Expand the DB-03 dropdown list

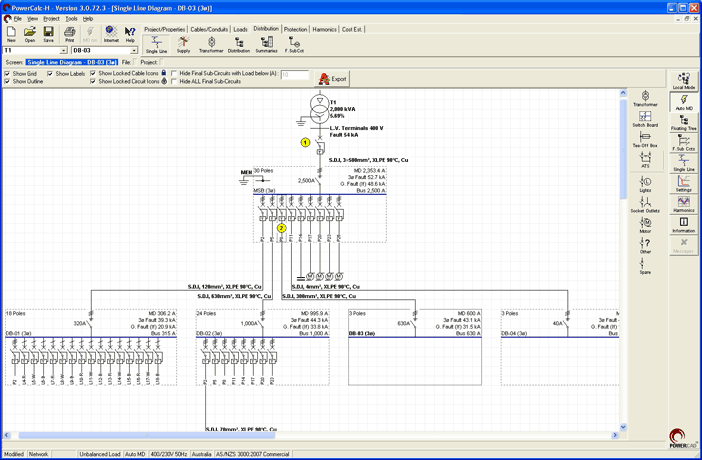(x=133, y=51)
